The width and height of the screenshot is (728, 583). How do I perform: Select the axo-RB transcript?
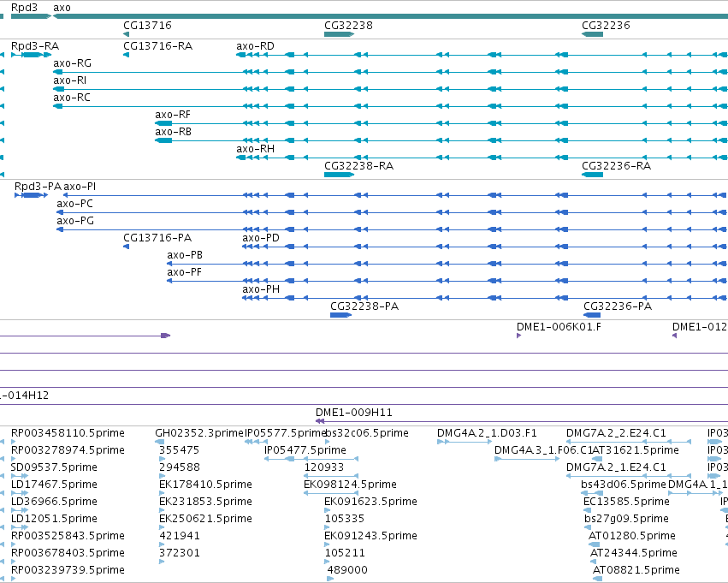pyautogui.click(x=173, y=132)
